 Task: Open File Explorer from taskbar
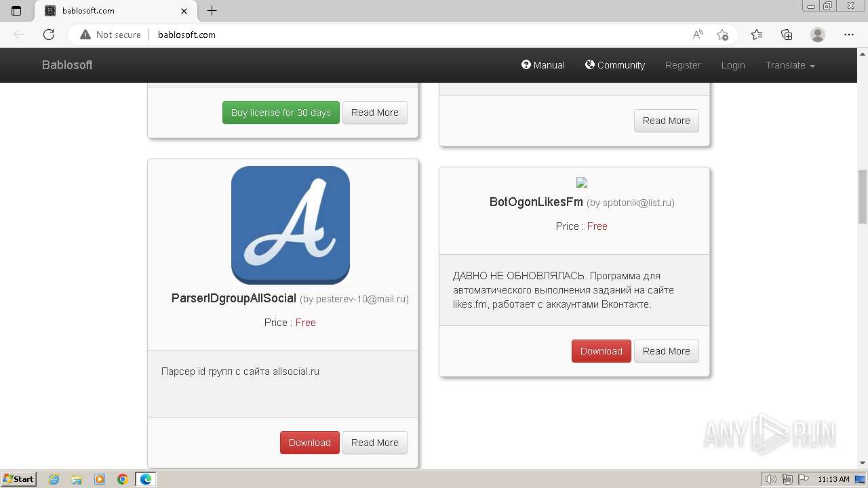click(x=77, y=479)
